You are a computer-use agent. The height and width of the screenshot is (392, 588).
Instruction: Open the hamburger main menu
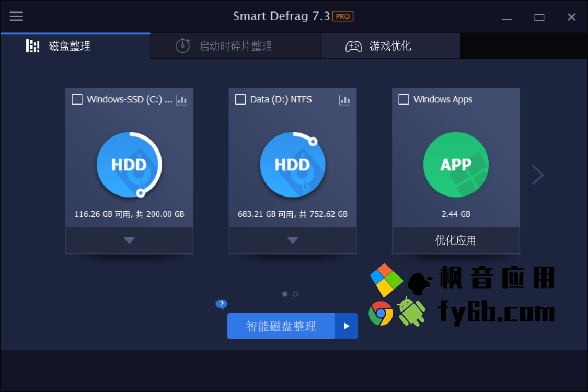pyautogui.click(x=16, y=16)
